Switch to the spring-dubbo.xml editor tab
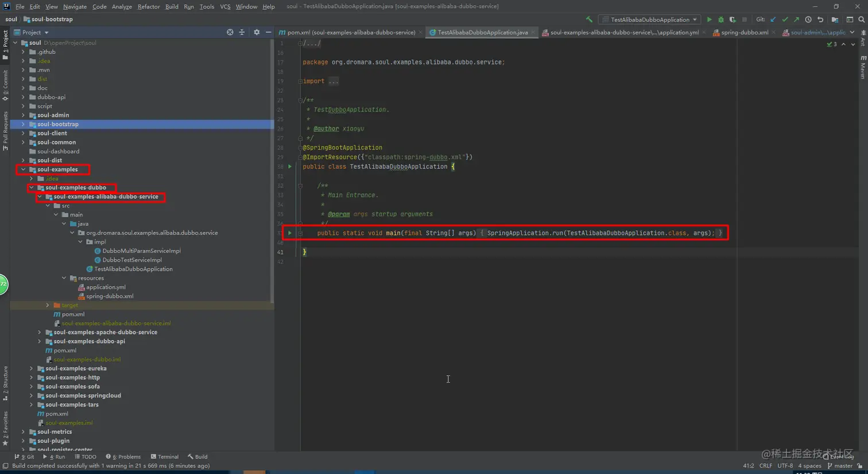 pos(744,33)
